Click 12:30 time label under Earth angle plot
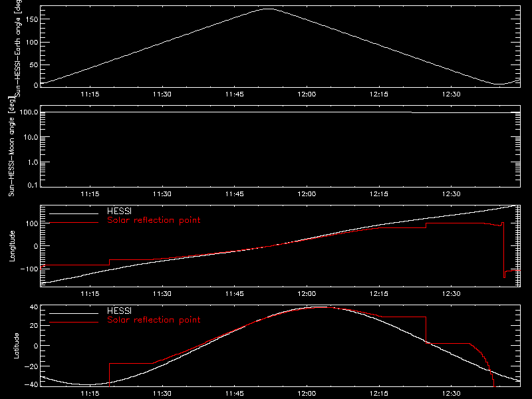The width and height of the screenshot is (532, 399). tap(452, 94)
